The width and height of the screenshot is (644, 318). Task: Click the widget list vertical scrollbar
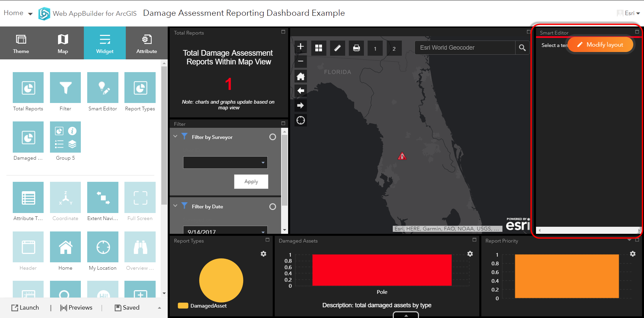click(164, 136)
